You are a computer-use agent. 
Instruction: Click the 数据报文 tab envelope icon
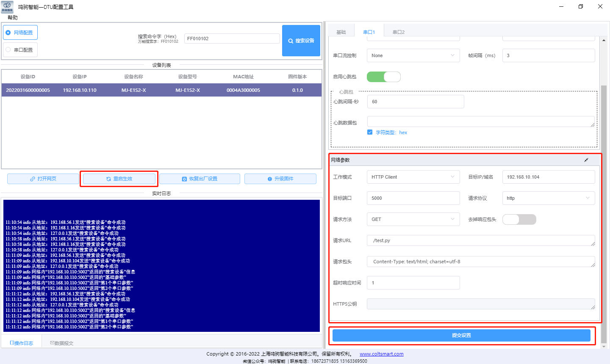click(x=52, y=343)
